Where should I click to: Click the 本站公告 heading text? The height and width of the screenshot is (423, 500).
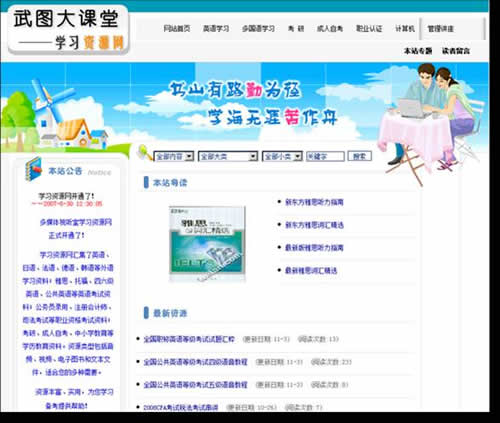click(65, 171)
